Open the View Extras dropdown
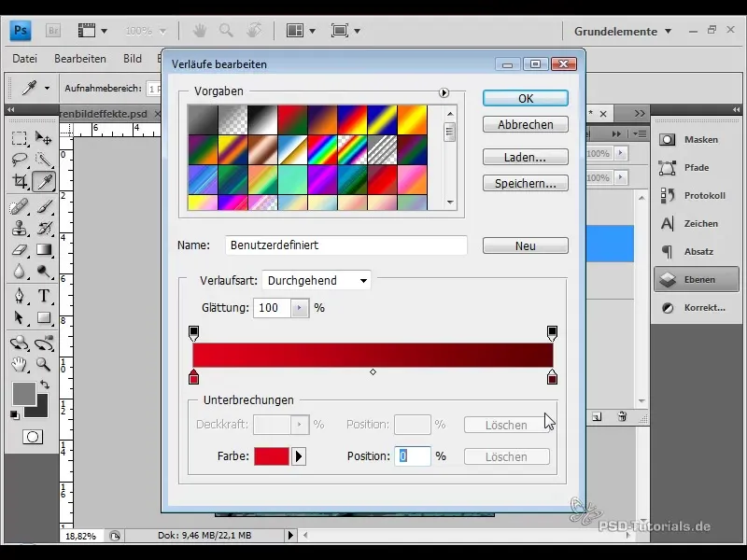Image resolution: width=747 pixels, height=560 pixels. tap(92, 31)
